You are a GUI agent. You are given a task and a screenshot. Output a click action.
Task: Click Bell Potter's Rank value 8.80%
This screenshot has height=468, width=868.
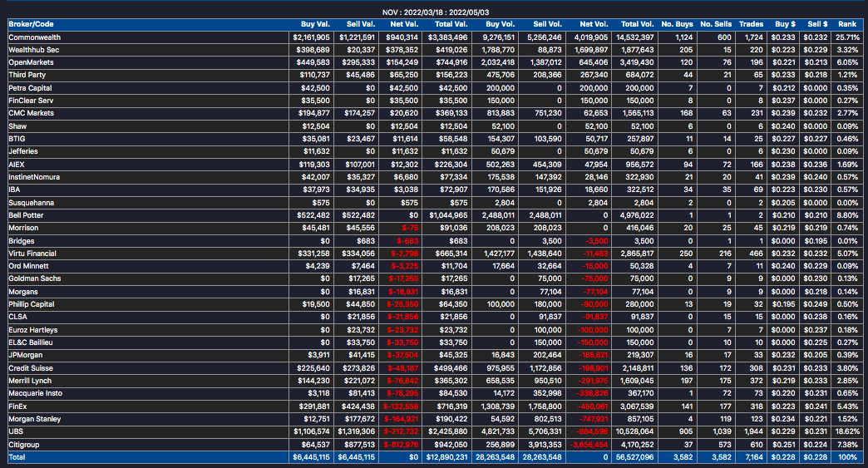click(849, 215)
